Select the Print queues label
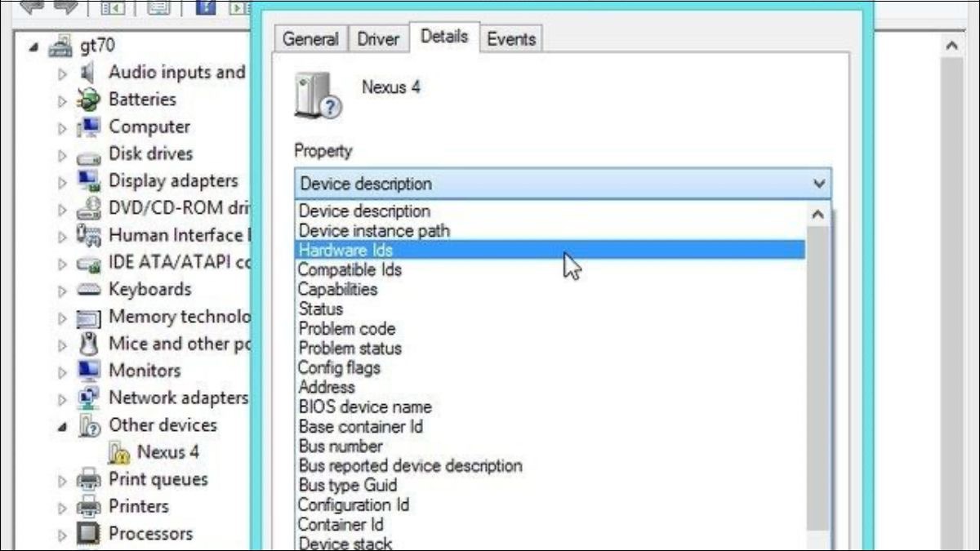The height and width of the screenshot is (551, 980). 158,479
